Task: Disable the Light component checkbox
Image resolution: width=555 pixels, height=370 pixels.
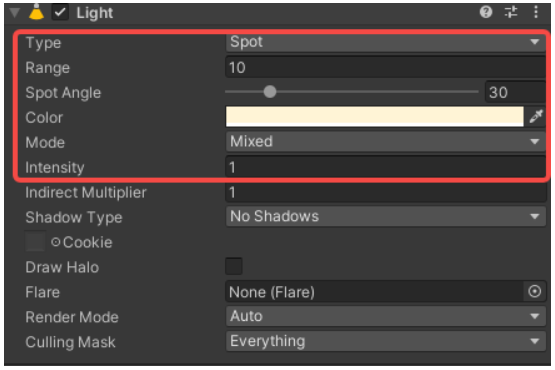Action: (x=60, y=13)
